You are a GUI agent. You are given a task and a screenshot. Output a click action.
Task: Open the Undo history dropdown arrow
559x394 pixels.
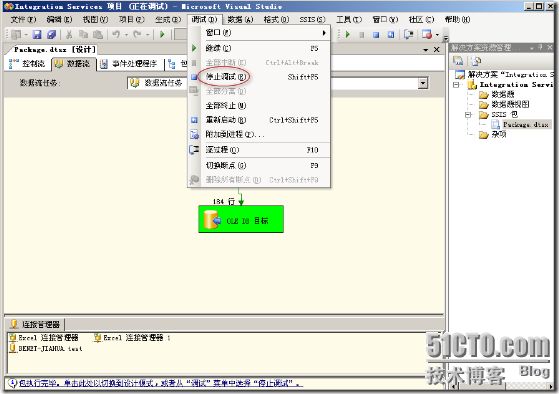[x=127, y=35]
